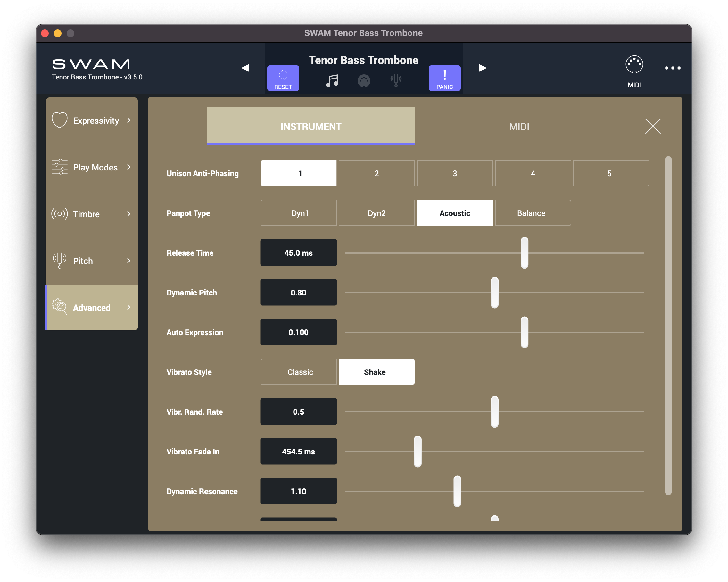The height and width of the screenshot is (582, 728).
Task: Select Acoustic panpot type
Action: click(x=454, y=213)
